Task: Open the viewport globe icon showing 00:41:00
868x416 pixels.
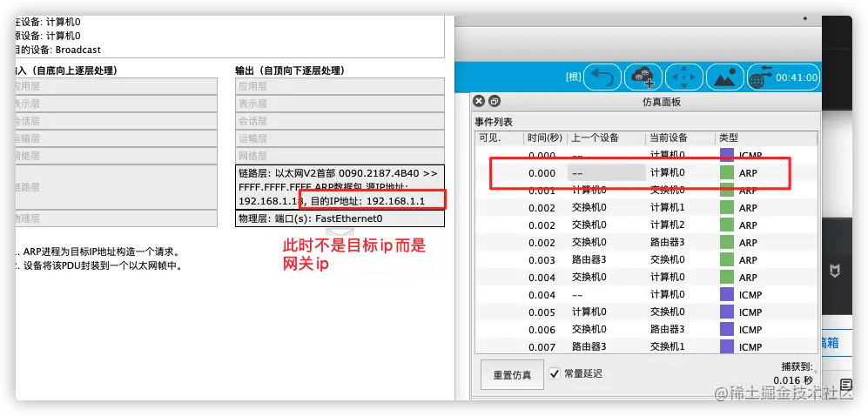Action: point(782,77)
